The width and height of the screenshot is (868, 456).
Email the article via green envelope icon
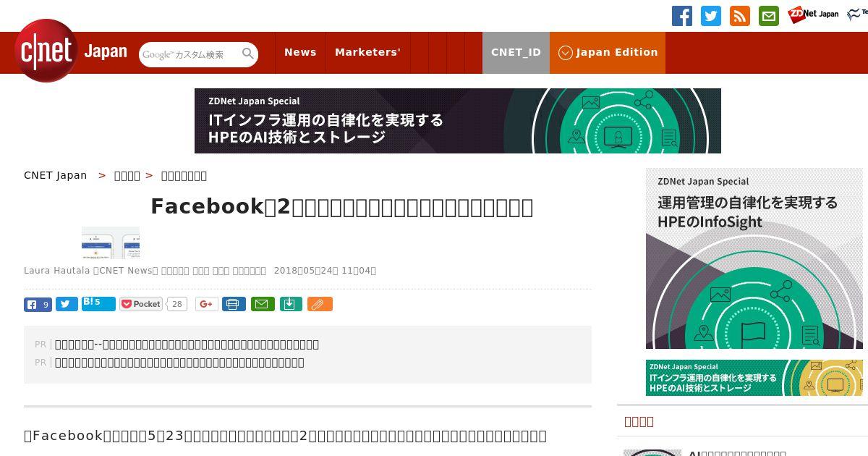pos(263,304)
